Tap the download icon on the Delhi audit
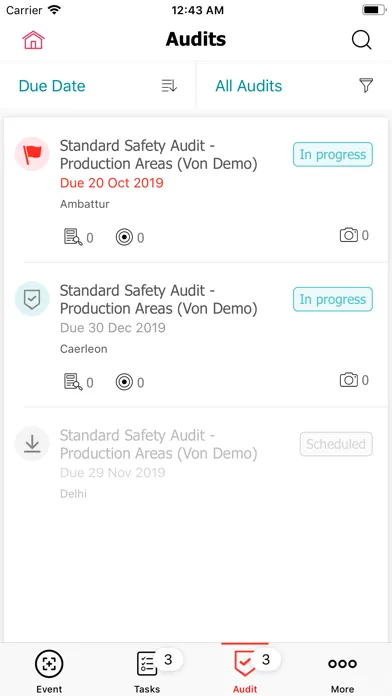The width and height of the screenshot is (392, 696). pos(32,443)
